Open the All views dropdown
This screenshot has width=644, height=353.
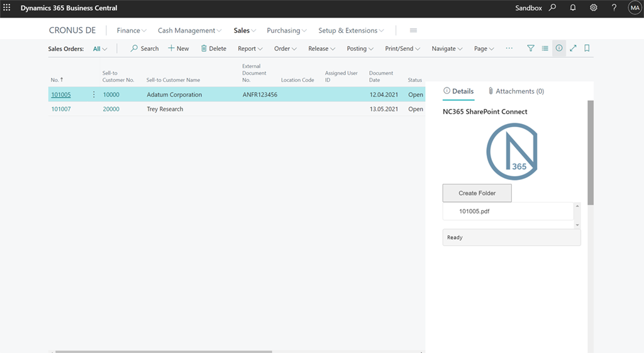click(x=100, y=48)
